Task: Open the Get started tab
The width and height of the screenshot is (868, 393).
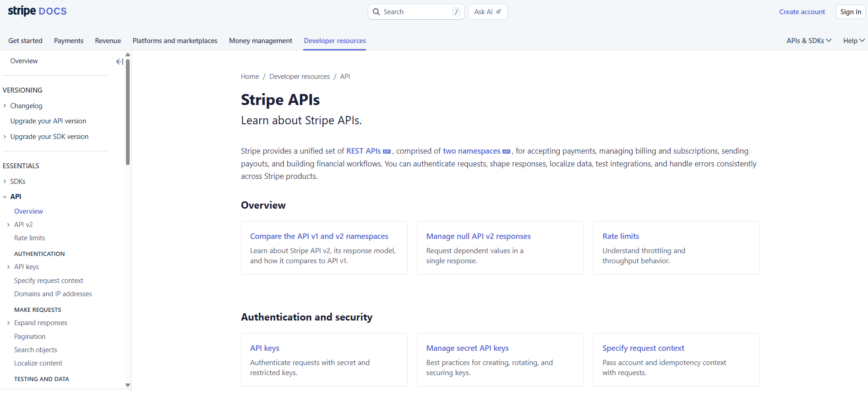Action: (25, 41)
